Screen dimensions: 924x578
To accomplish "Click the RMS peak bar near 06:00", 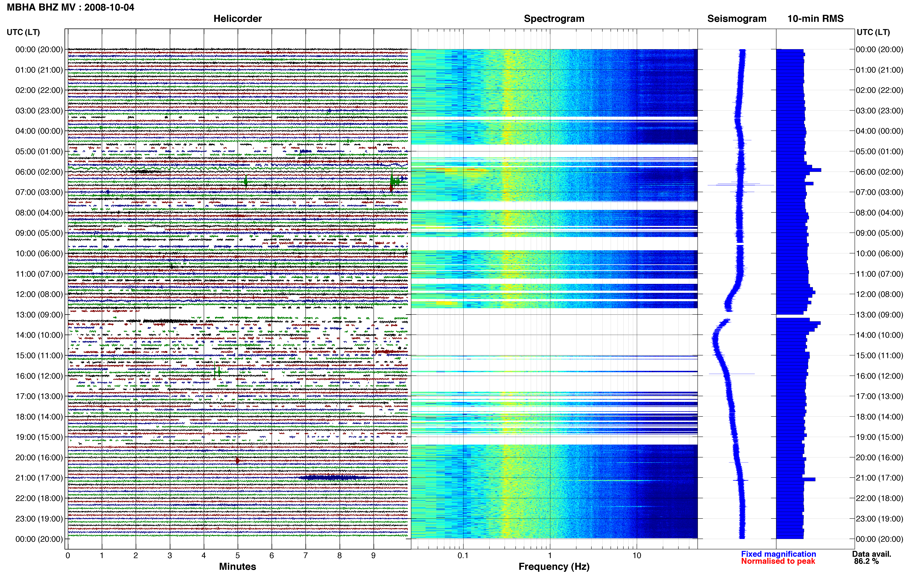I will (799, 170).
